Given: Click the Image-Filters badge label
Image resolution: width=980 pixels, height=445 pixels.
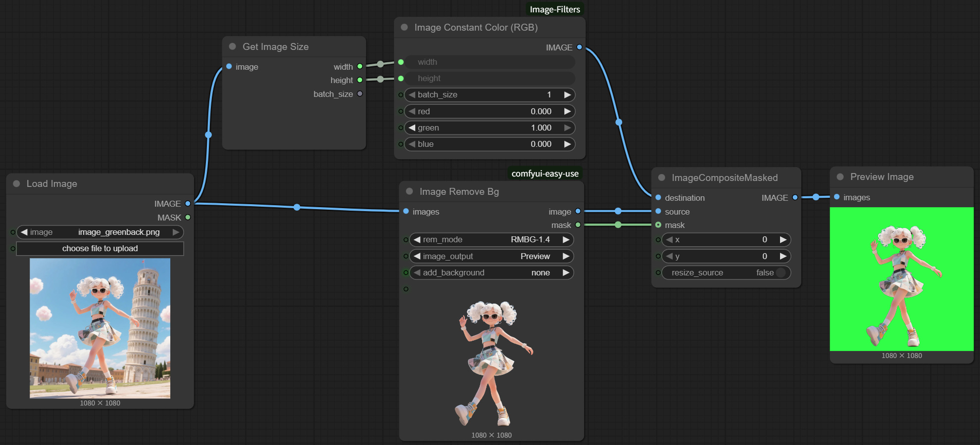Looking at the screenshot, I should [554, 9].
